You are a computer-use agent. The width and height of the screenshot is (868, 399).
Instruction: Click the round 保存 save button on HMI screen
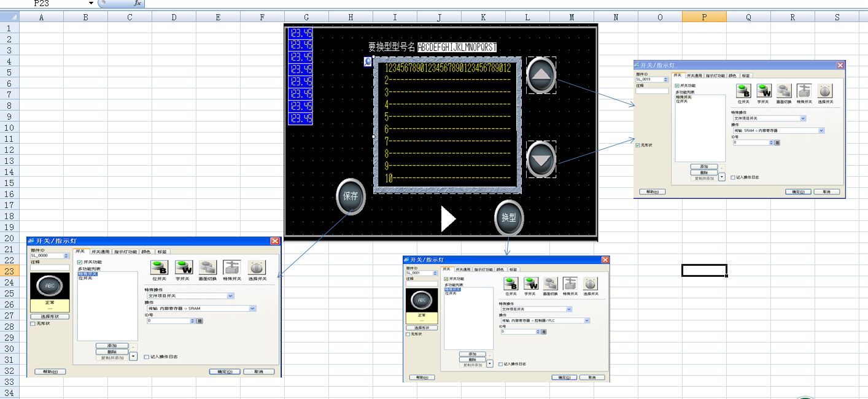point(351,196)
